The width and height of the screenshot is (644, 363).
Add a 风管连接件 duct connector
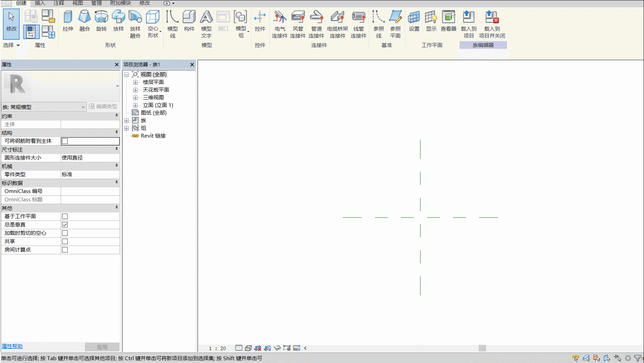tap(298, 24)
